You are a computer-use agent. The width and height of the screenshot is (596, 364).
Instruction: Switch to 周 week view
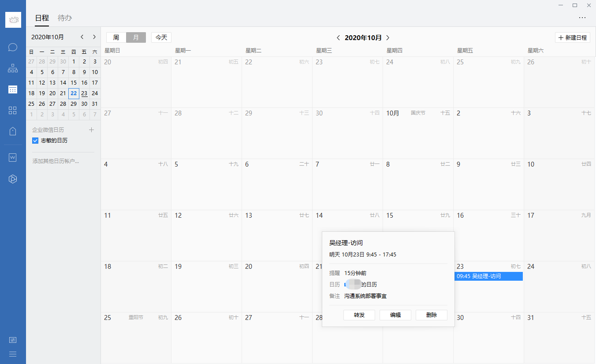pos(116,37)
